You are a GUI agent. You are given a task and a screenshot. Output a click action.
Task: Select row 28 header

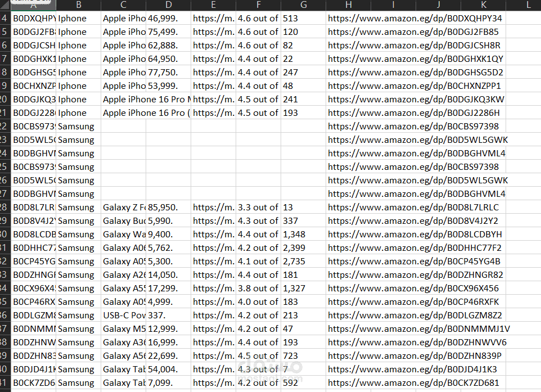(5, 207)
